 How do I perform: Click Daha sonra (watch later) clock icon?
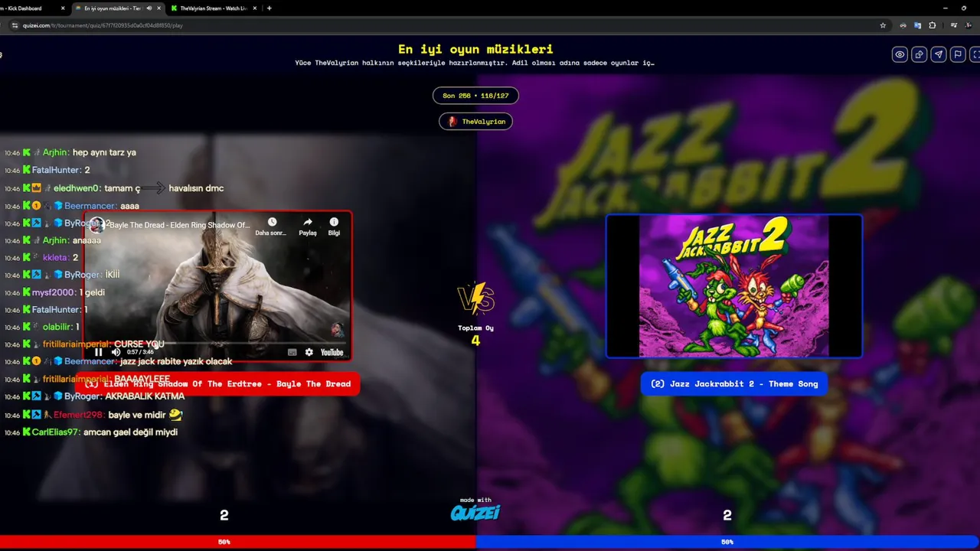(271, 226)
